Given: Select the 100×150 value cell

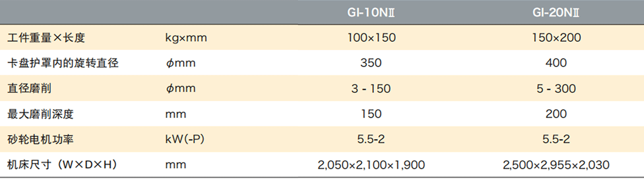Looking at the screenshot, I should [x=371, y=38].
